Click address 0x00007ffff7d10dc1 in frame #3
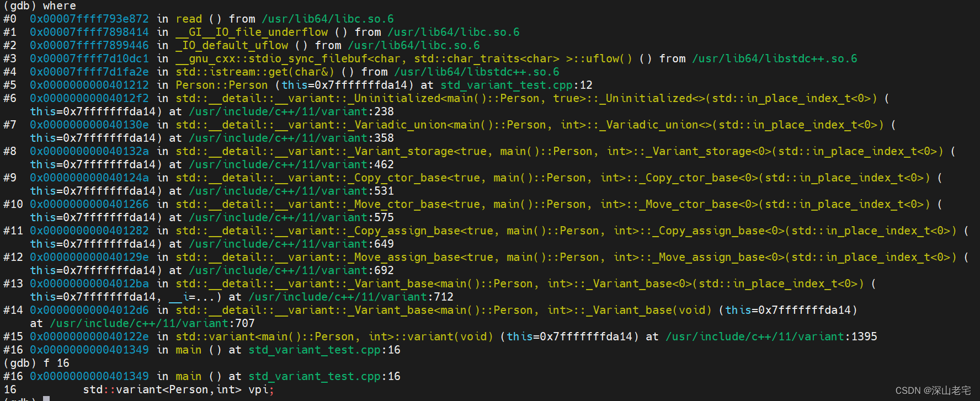980x401 pixels. tap(89, 58)
